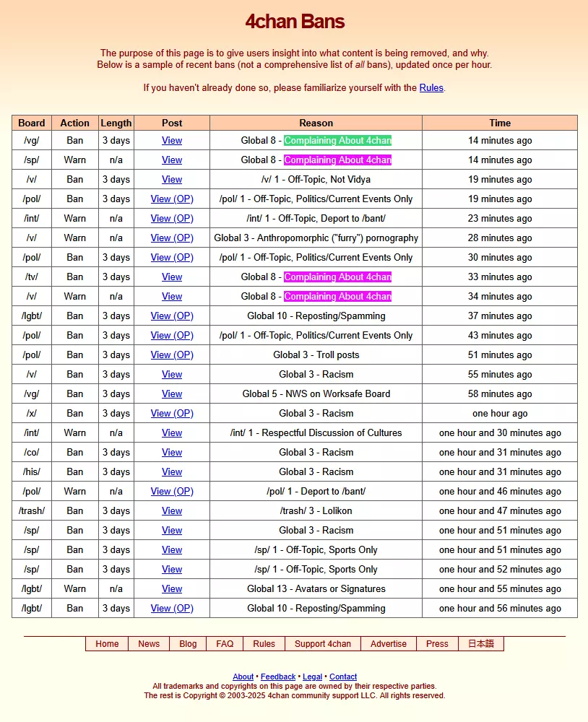View the /tv/ post banned 33 minutes ago
Image resolution: width=588 pixels, height=722 pixels.
click(172, 277)
